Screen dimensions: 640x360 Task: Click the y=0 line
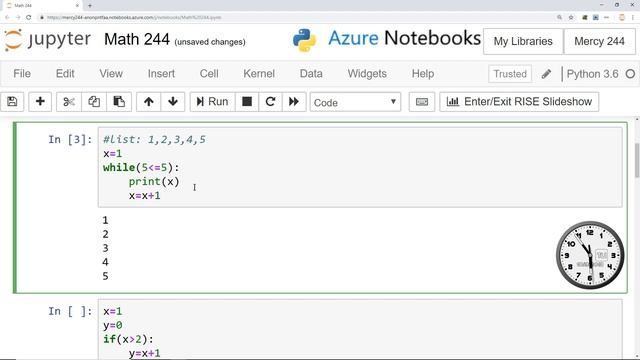[x=113, y=325]
